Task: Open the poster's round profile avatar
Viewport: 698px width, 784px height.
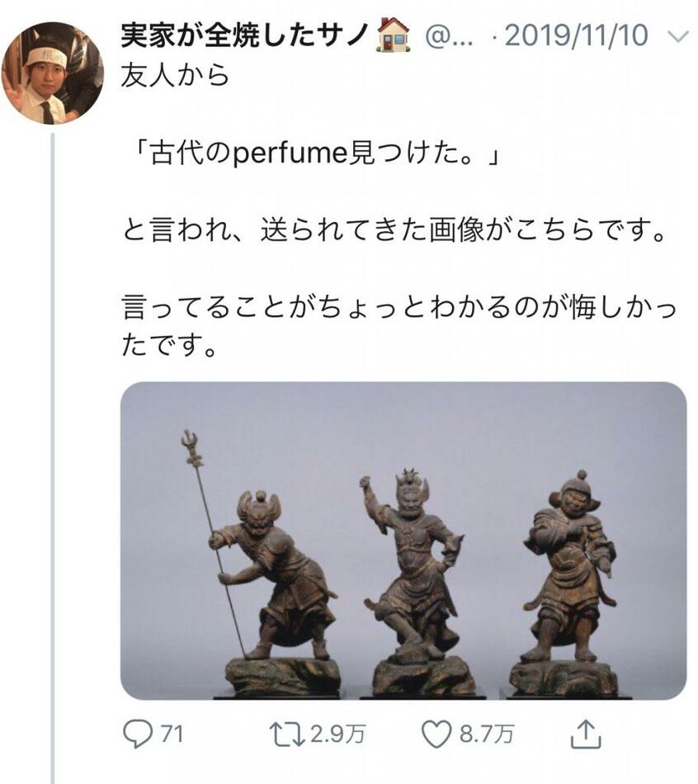Action: (53, 73)
